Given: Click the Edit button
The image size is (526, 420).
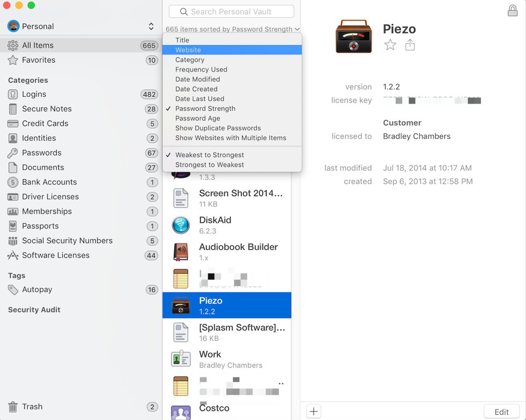Looking at the screenshot, I should 501,412.
